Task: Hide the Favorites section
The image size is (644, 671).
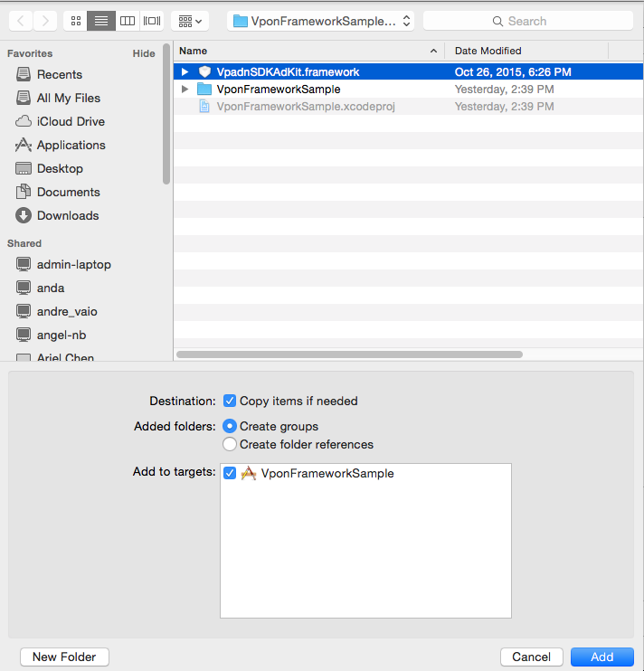Action: tap(144, 53)
